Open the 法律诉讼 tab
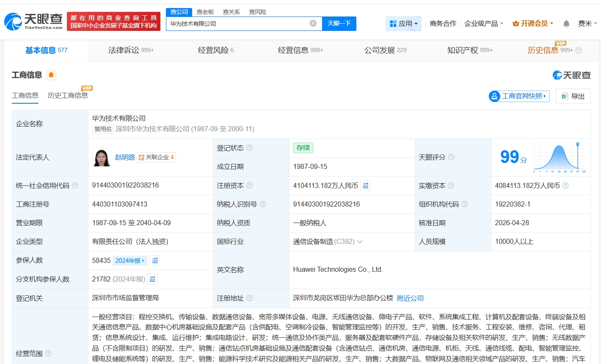Screen dimensions: 601x364 (131, 50)
